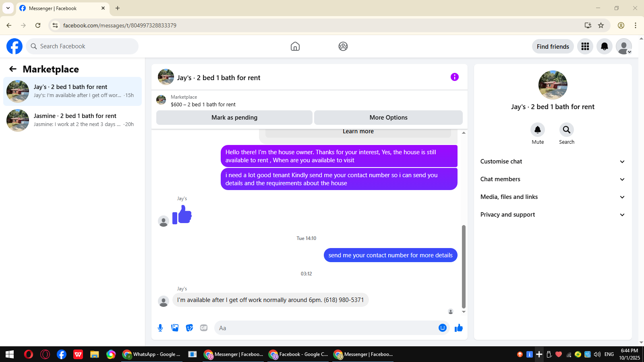
Task: Click Mark as pending button
Action: click(234, 118)
